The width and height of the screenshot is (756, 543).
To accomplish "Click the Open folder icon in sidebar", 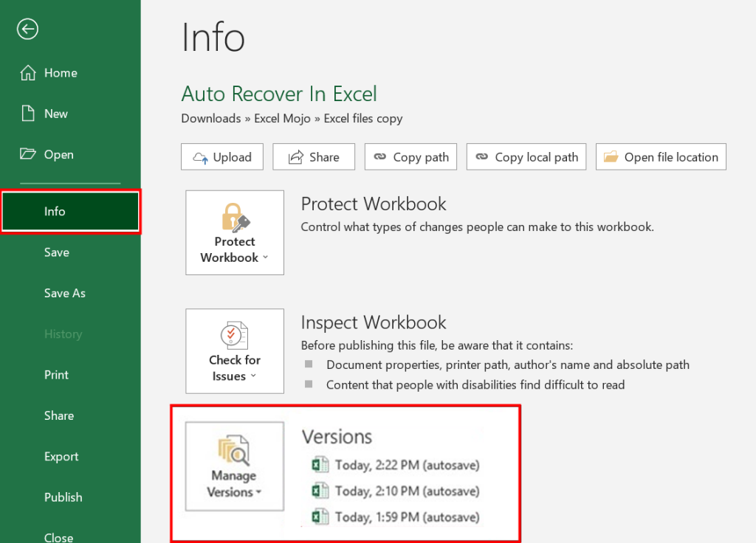I will (28, 154).
